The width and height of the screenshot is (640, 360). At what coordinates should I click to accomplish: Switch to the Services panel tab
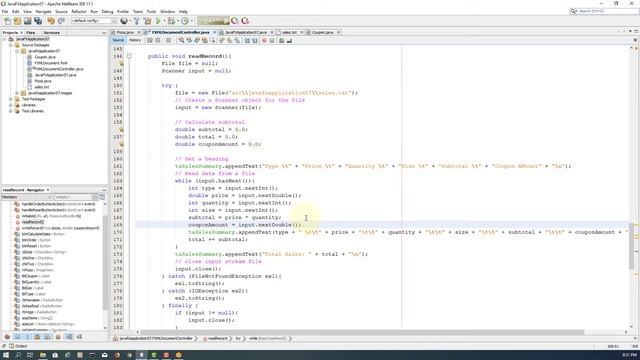(51, 33)
